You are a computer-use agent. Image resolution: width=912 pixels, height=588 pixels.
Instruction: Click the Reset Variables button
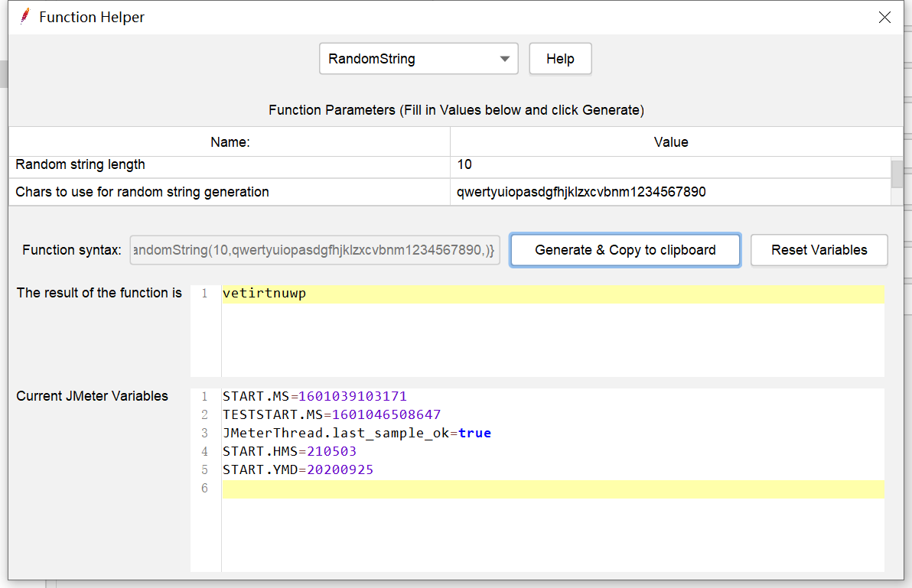tap(819, 250)
